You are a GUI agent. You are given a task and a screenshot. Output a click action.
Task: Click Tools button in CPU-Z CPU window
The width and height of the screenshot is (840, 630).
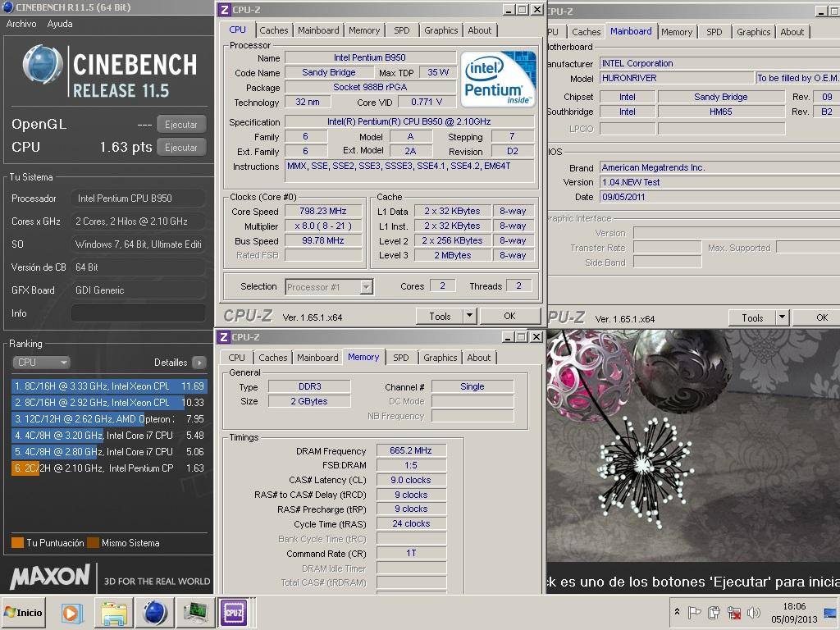click(440, 317)
